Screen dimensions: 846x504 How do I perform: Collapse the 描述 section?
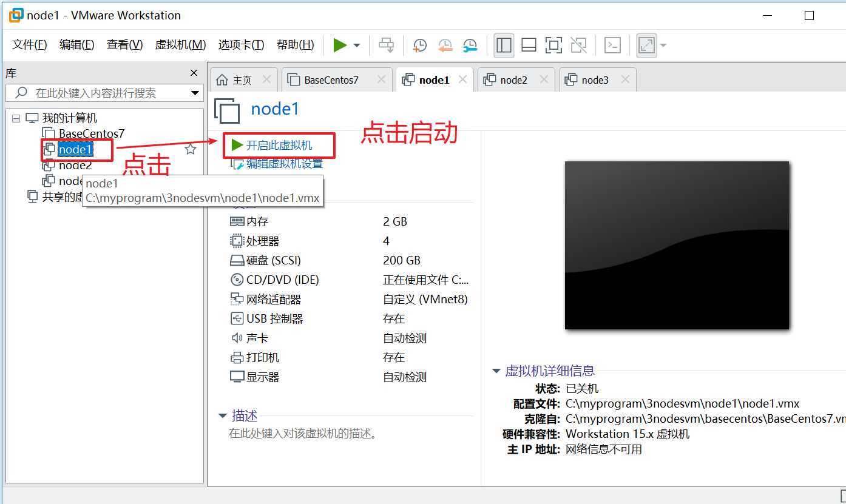click(x=223, y=416)
